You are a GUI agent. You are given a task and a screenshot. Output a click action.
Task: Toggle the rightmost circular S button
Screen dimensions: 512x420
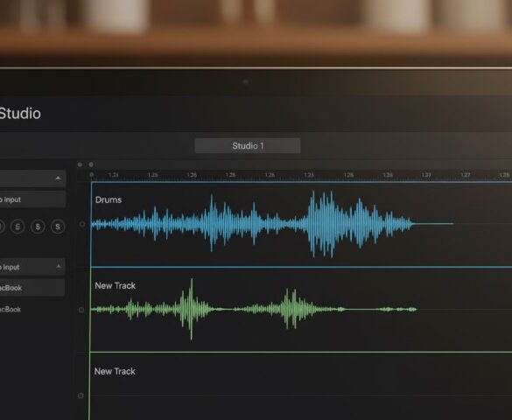click(x=58, y=227)
